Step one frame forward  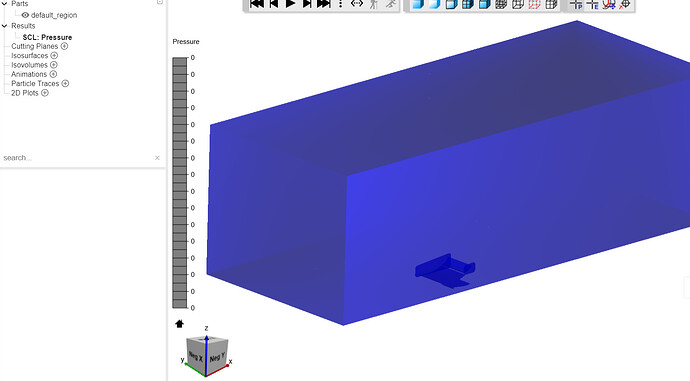tap(307, 4)
